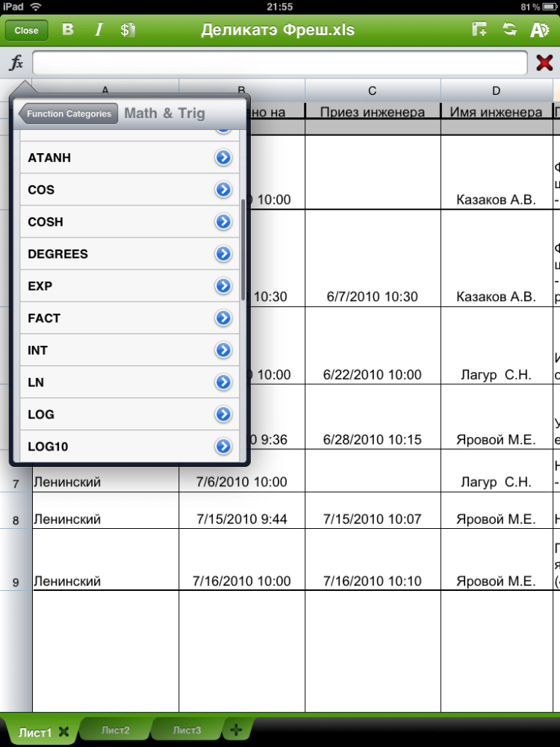This screenshot has width=560, height=747.
Task: Open details arrow for COSH
Action: tap(223, 222)
